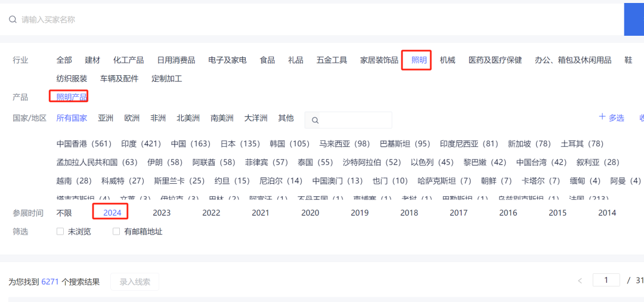Filter by 北美洲 region
The image size is (644, 302).
[188, 118]
